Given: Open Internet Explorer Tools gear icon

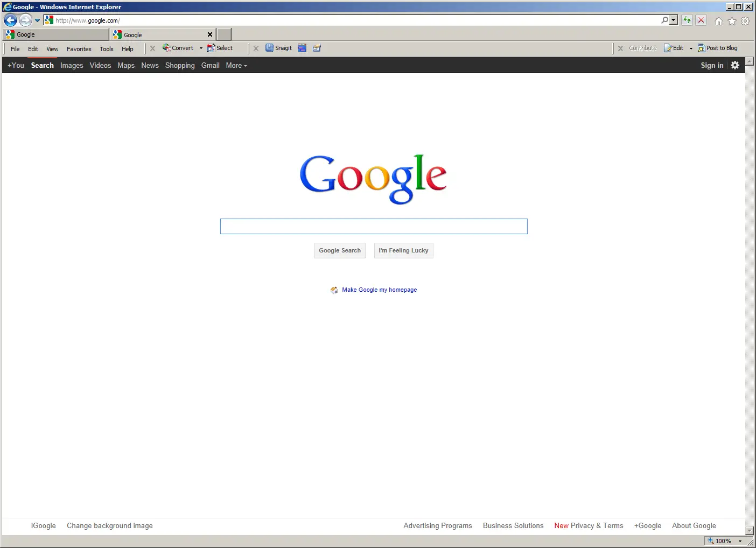Looking at the screenshot, I should 745,21.
